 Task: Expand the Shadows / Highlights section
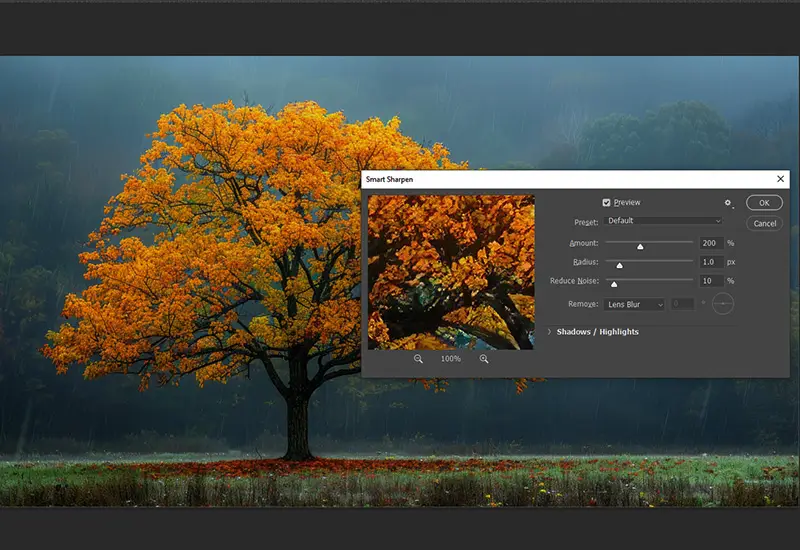597,332
